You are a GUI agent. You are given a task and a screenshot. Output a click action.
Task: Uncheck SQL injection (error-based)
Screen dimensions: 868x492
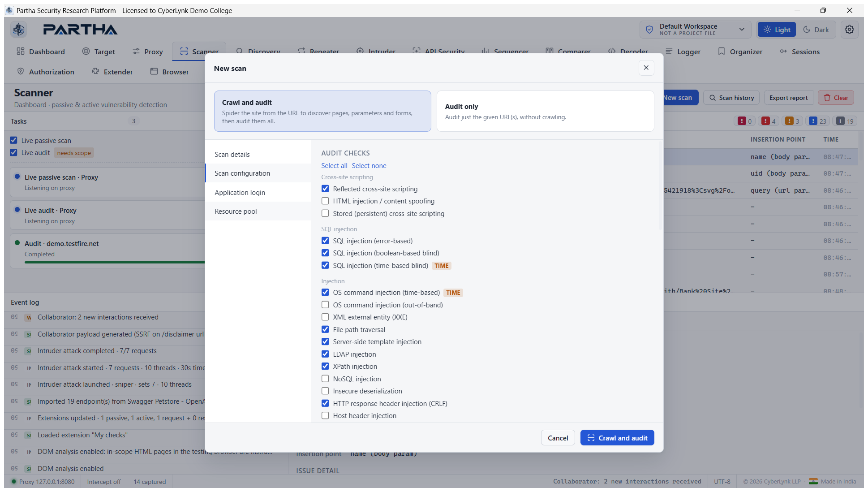coord(325,241)
